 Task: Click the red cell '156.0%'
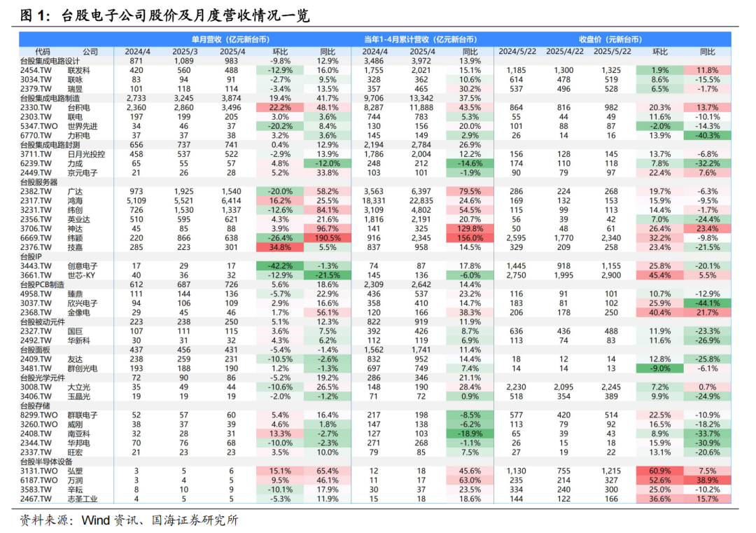tap(470, 238)
